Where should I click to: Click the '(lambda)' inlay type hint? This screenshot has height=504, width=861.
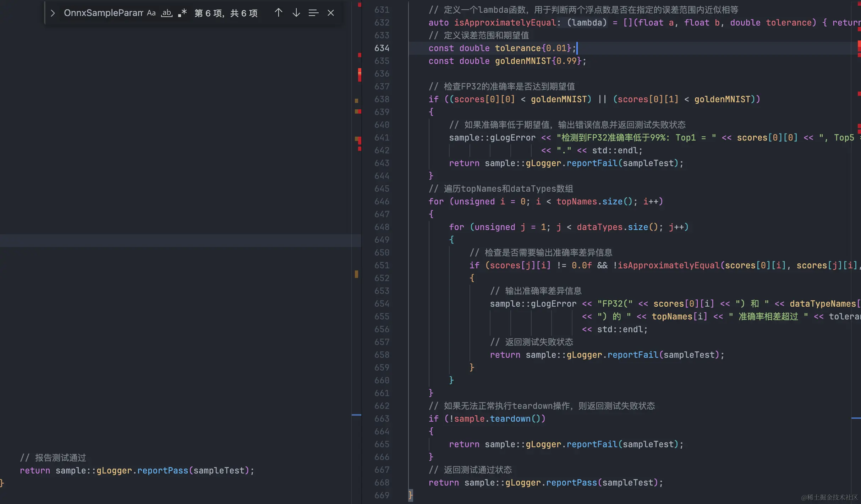click(587, 22)
